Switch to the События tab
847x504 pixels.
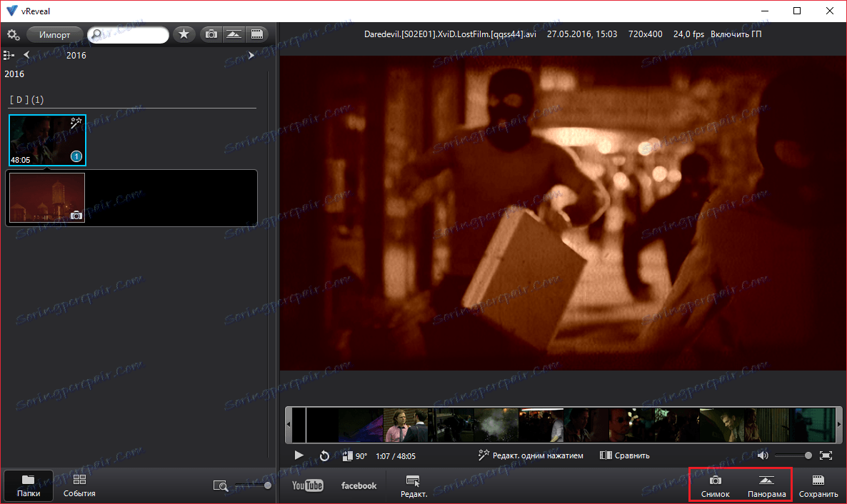coord(79,485)
